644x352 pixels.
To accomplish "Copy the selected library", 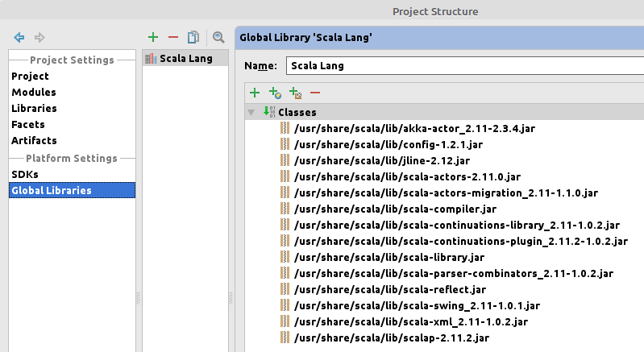I will pyautogui.click(x=193, y=37).
